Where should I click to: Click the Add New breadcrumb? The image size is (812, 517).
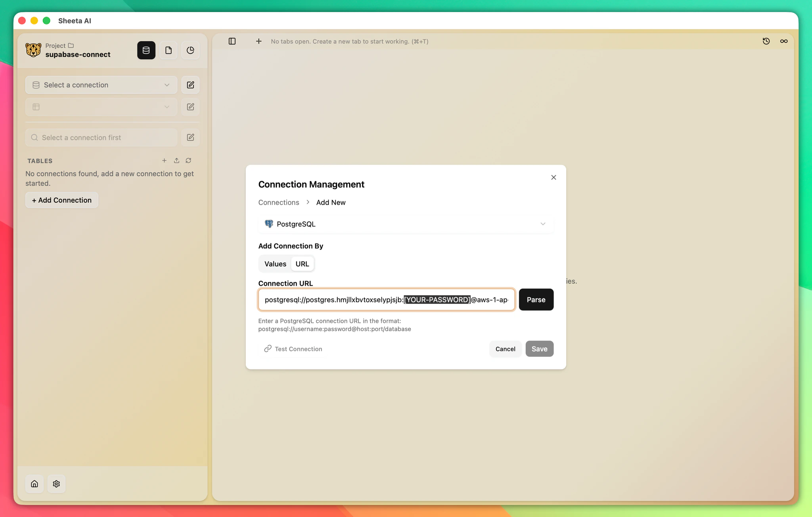pos(331,202)
